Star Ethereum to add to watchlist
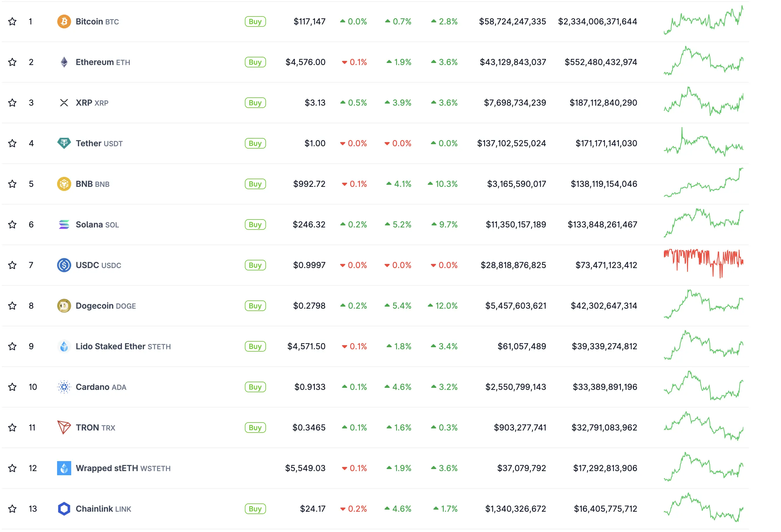This screenshot has height=532, width=781. pyautogui.click(x=12, y=62)
